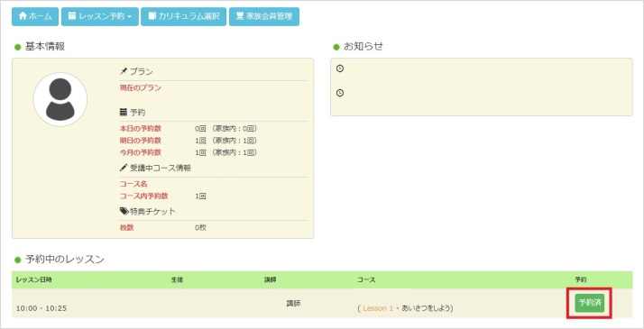Click the レッスン日時 column header
Image resolution: width=644 pixels, height=329 pixels.
click(34, 279)
